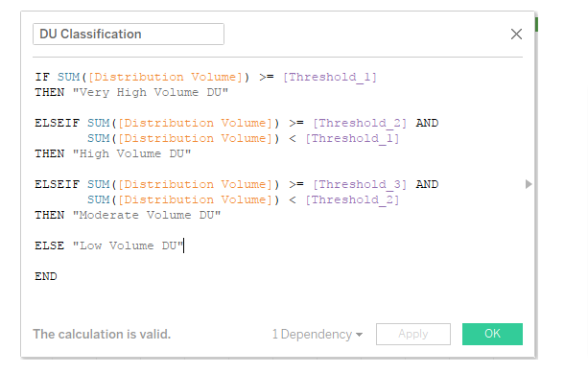Click the END keyword
Image resolution: width=588 pixels, height=374 pixels.
(x=46, y=276)
